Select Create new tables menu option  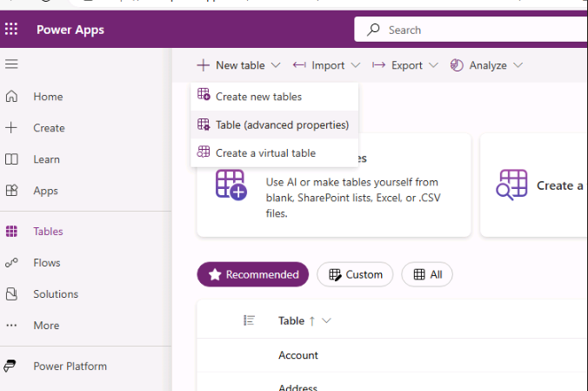click(x=275, y=97)
